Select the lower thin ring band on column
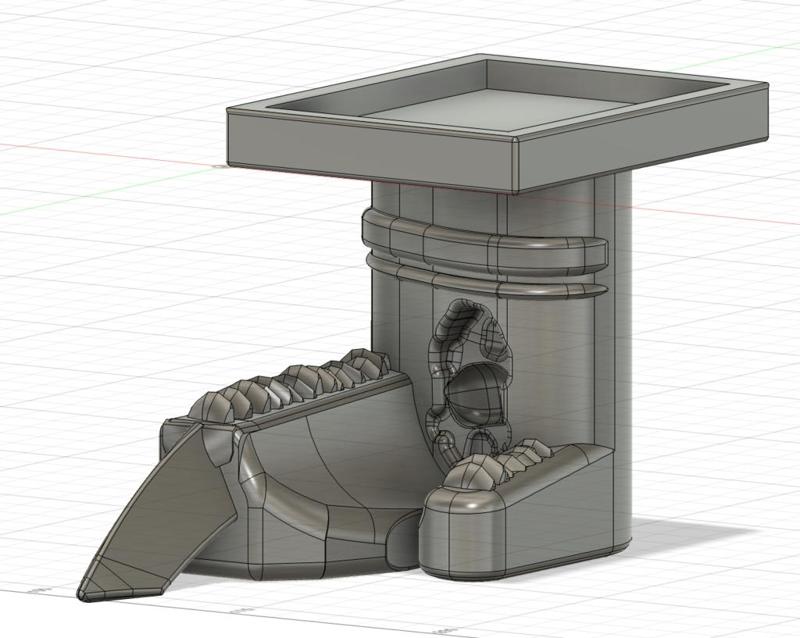Viewport: 800px width, 638px height. (485, 277)
